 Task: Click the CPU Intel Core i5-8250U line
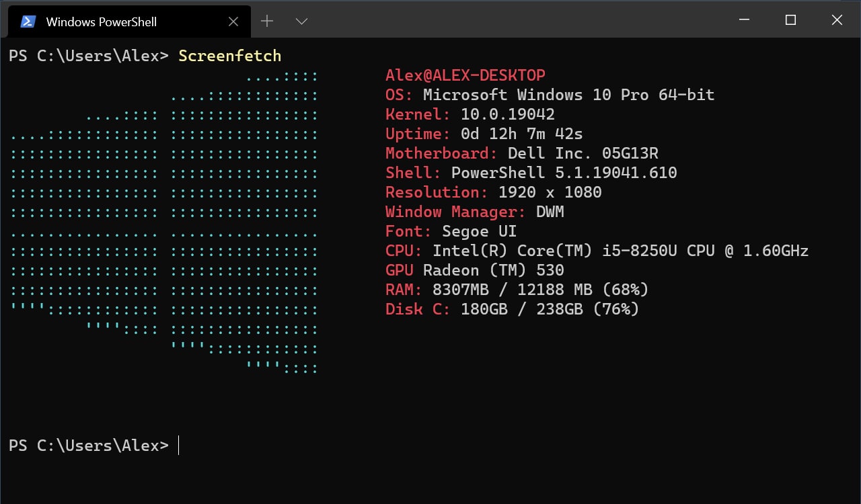pos(597,251)
